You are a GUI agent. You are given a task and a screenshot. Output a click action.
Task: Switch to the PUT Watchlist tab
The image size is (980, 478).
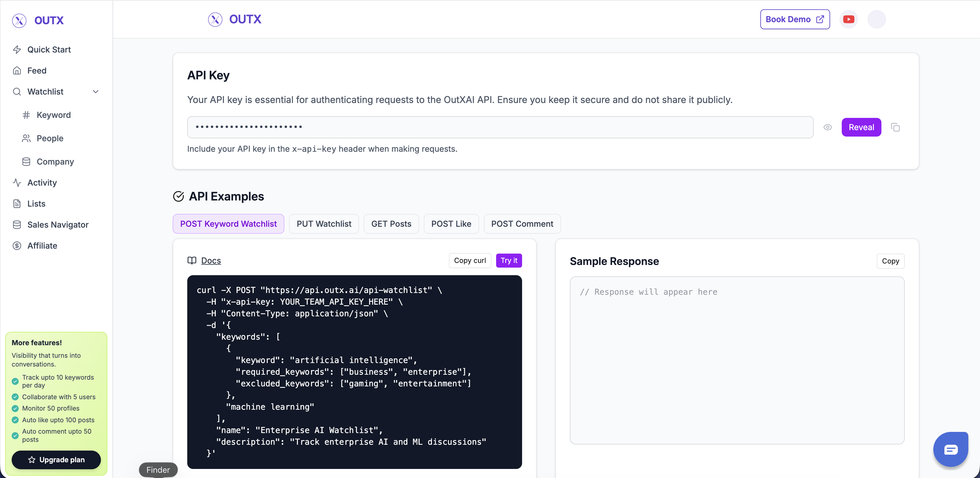tap(324, 224)
